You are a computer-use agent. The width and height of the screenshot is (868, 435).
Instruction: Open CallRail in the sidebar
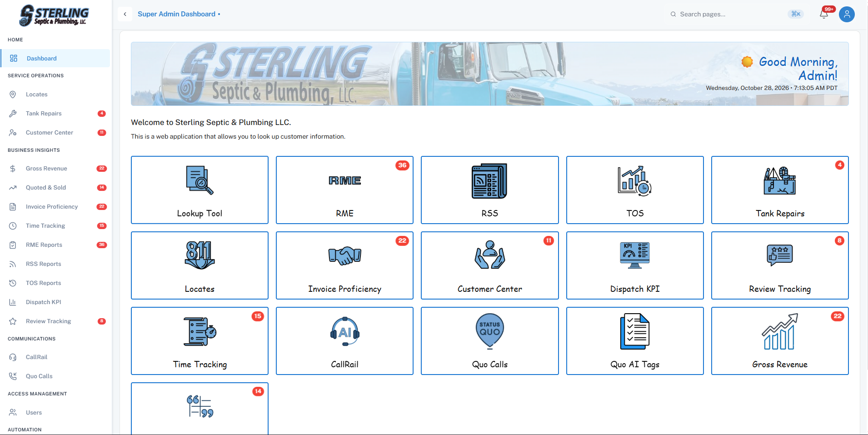pos(55,357)
